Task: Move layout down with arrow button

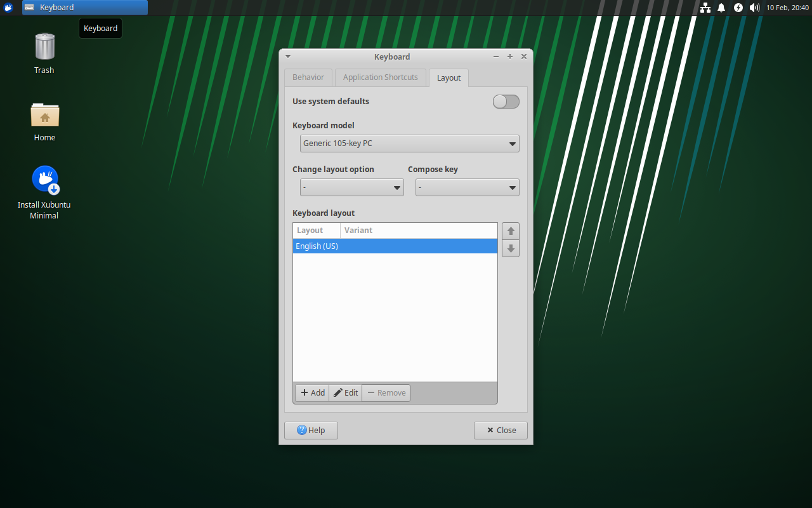Action: (511, 248)
